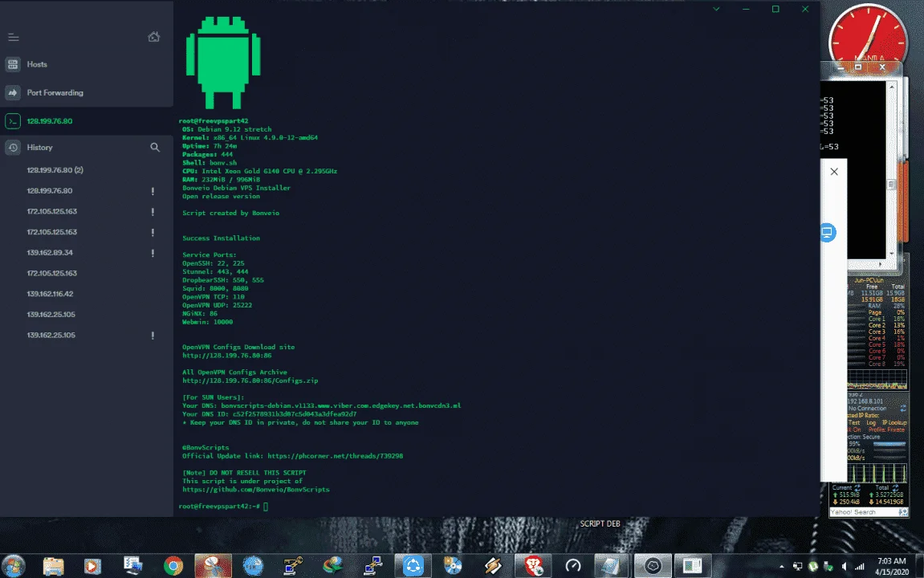Click the History clock icon

[x=13, y=147]
